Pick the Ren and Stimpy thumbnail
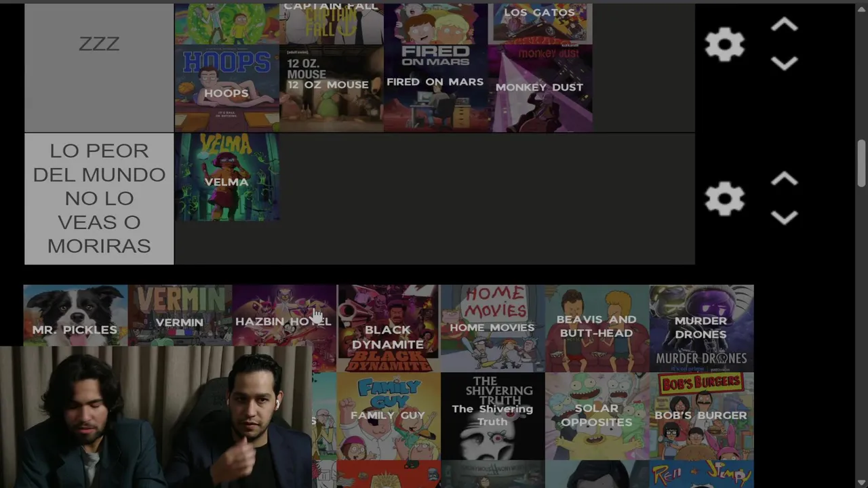Image resolution: width=868 pixels, height=488 pixels. 701,474
